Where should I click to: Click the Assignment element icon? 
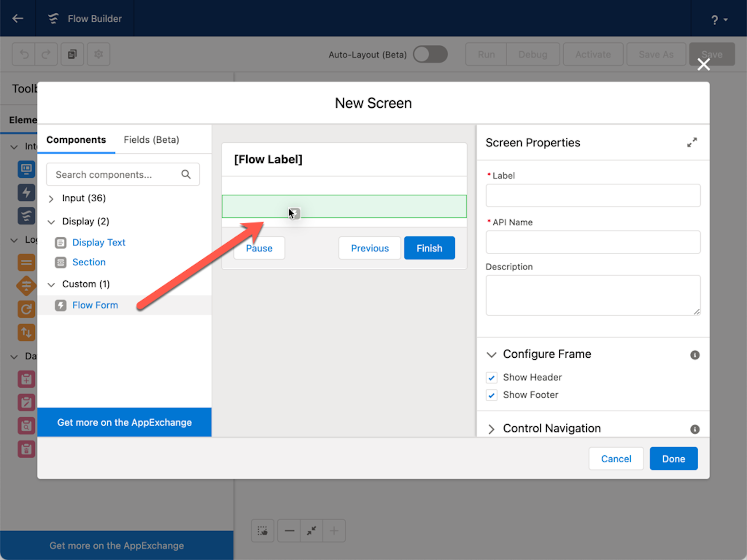(26, 262)
